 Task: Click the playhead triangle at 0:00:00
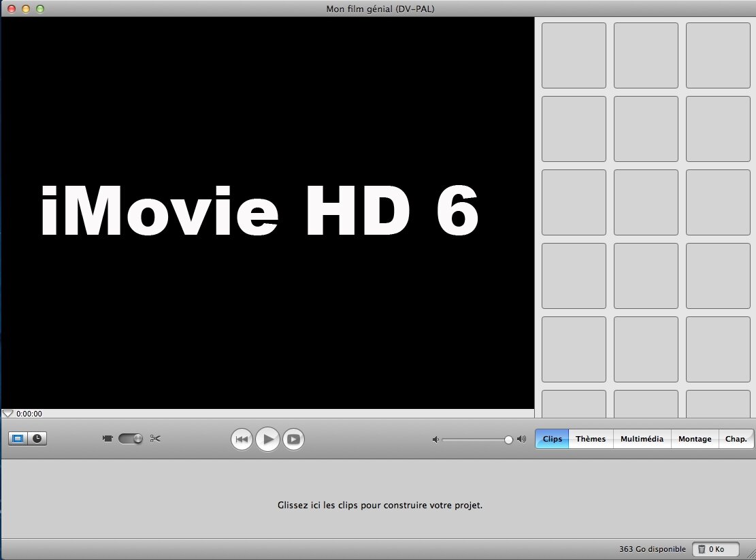click(x=7, y=414)
